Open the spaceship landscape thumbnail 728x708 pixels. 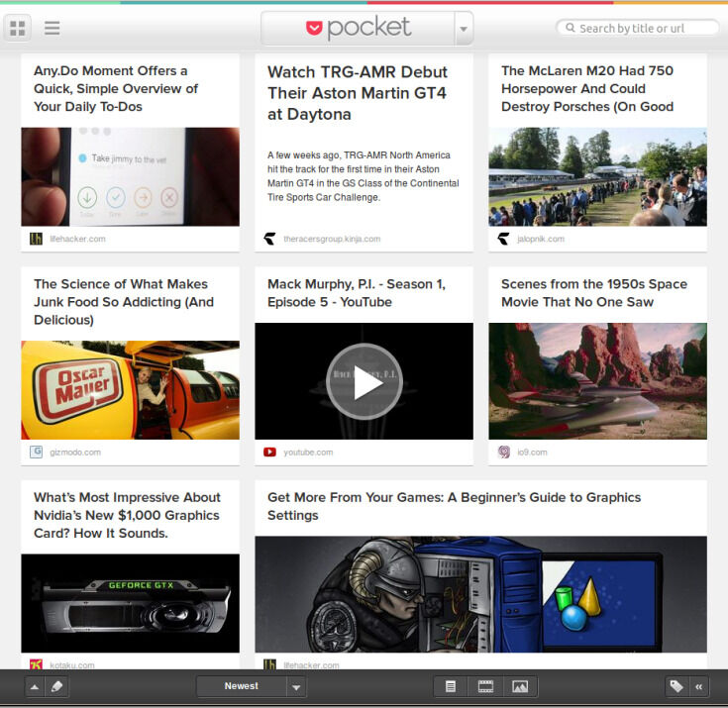(598, 381)
